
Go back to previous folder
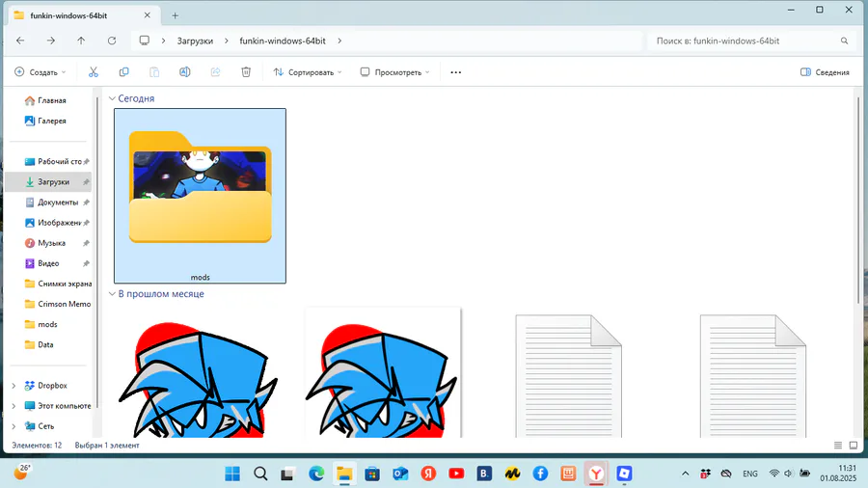point(20,41)
